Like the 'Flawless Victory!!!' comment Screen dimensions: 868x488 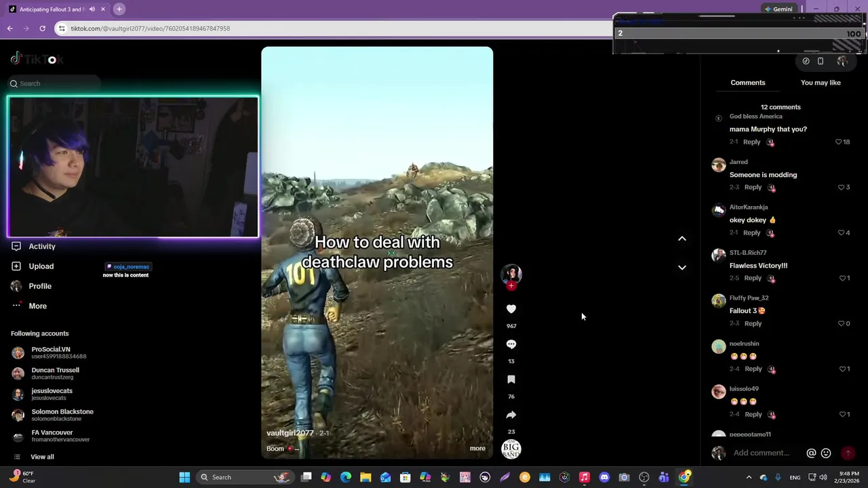pyautogui.click(x=843, y=278)
